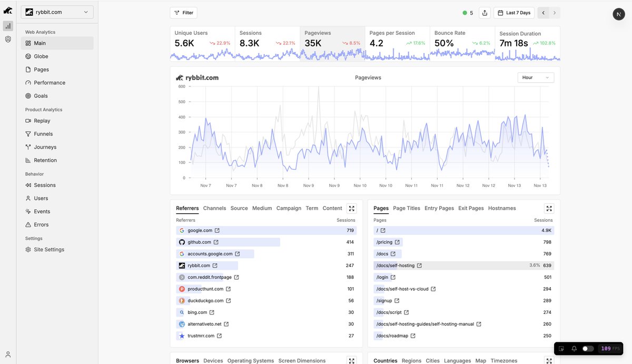
Task: Open the profile avatar 'N'
Action: [x=619, y=14]
